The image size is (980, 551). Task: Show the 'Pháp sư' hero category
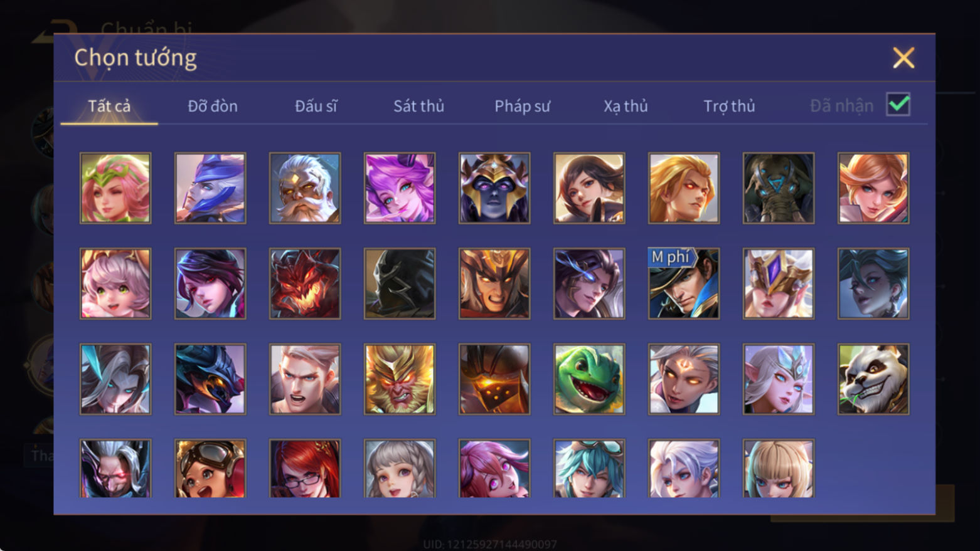click(522, 106)
